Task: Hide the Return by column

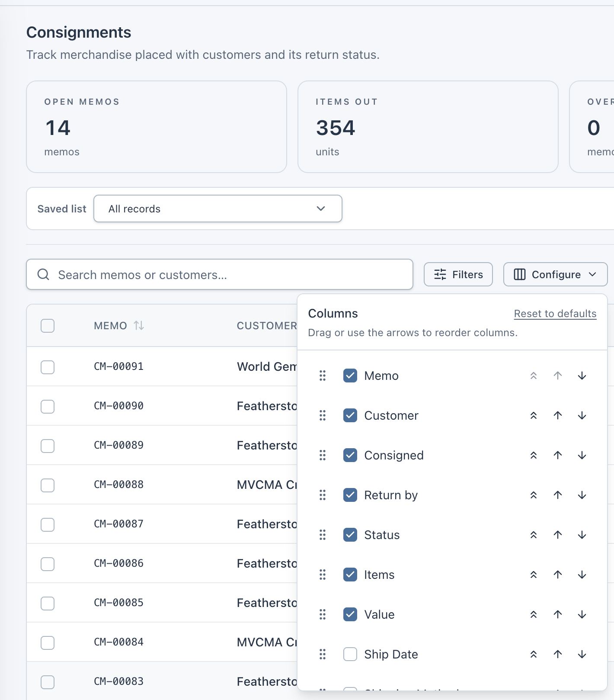Action: pyautogui.click(x=350, y=495)
